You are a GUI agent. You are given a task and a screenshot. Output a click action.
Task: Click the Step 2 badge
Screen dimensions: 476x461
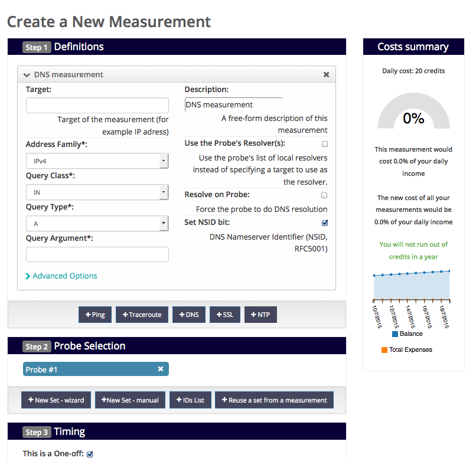tap(37, 346)
